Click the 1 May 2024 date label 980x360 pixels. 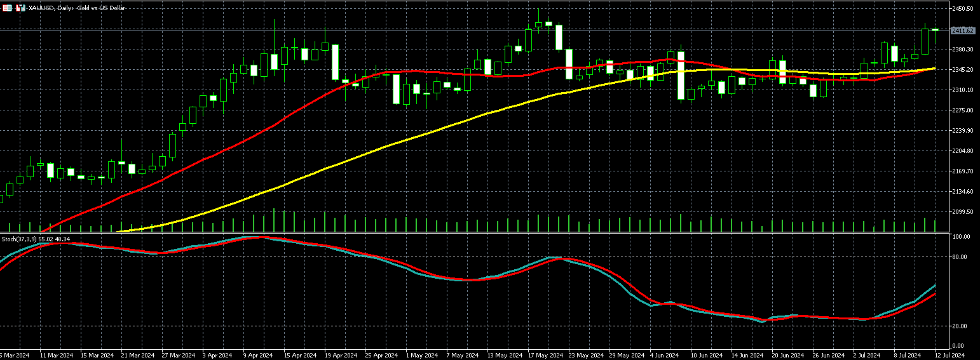click(422, 355)
